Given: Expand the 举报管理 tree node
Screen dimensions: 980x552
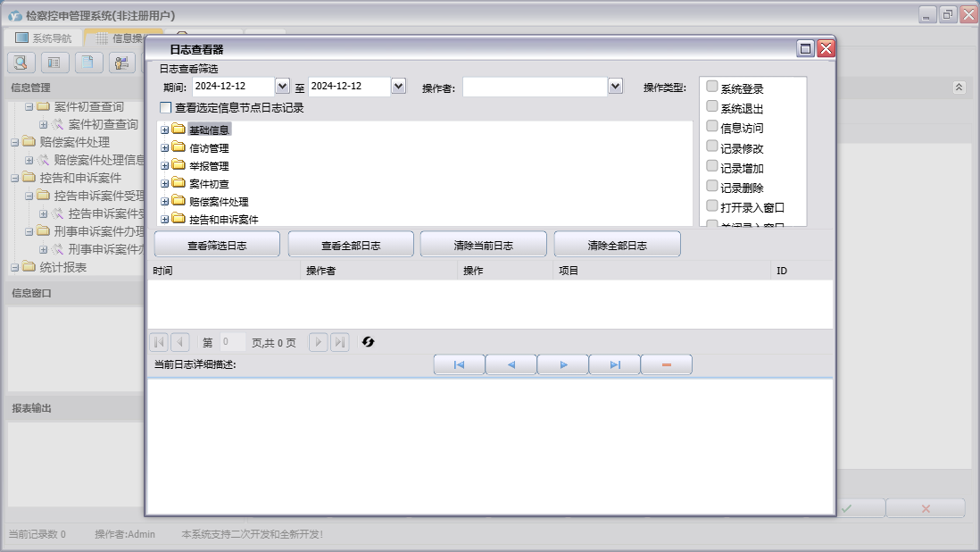Looking at the screenshot, I should click(x=165, y=165).
